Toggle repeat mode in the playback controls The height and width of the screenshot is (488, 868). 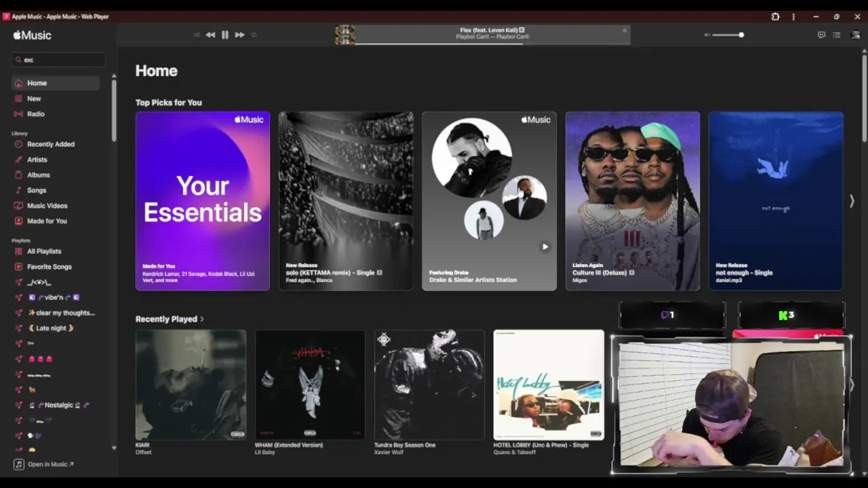coord(254,35)
